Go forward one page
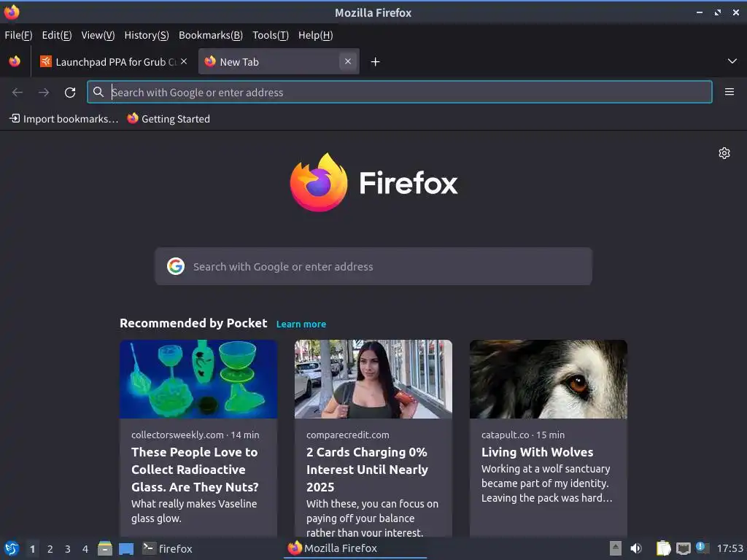 point(44,92)
